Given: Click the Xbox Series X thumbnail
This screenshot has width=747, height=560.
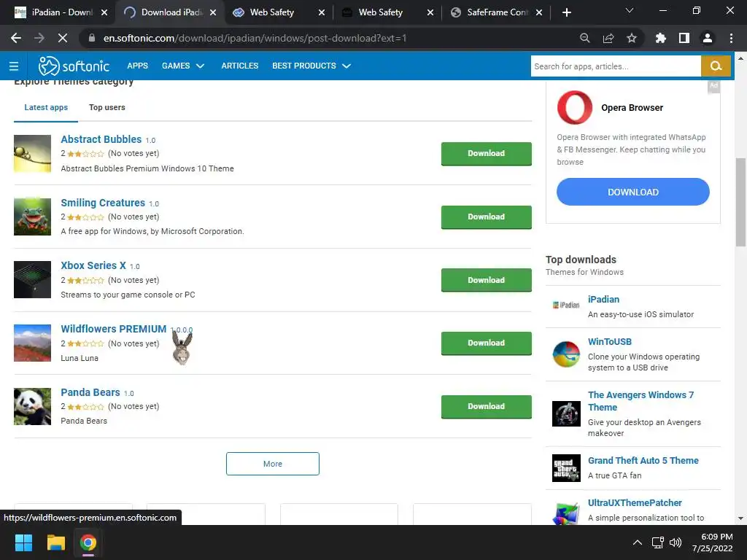Looking at the screenshot, I should point(32,279).
